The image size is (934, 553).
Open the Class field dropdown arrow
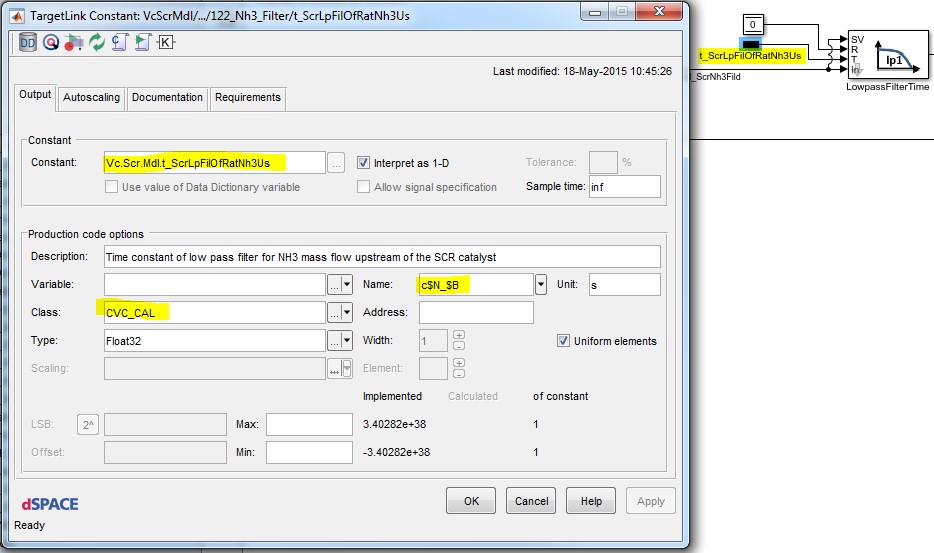(x=347, y=313)
